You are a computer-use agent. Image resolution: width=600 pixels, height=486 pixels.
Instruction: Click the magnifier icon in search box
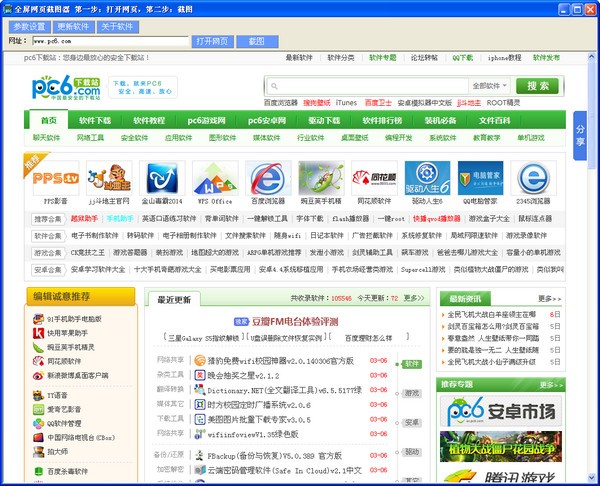(274, 86)
